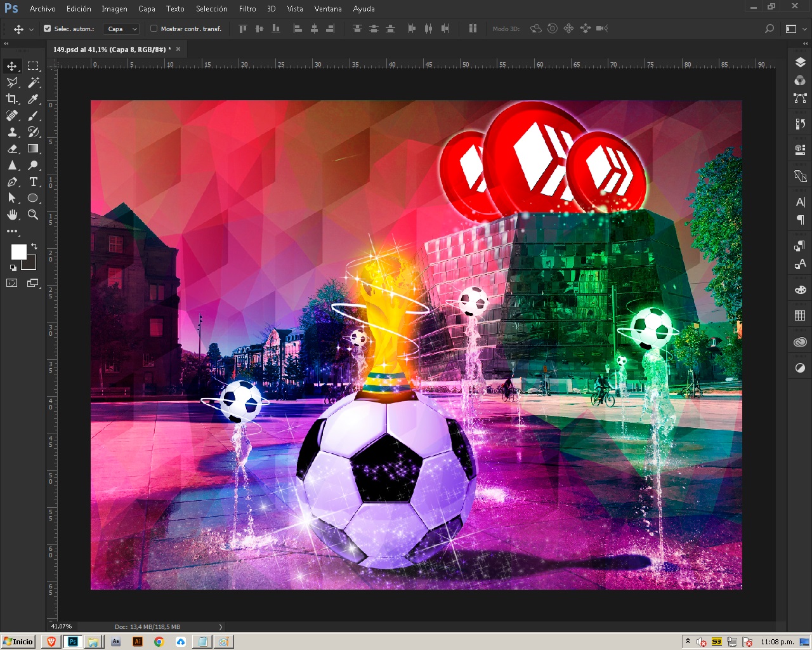Change screen mode from the toolbox

33,283
